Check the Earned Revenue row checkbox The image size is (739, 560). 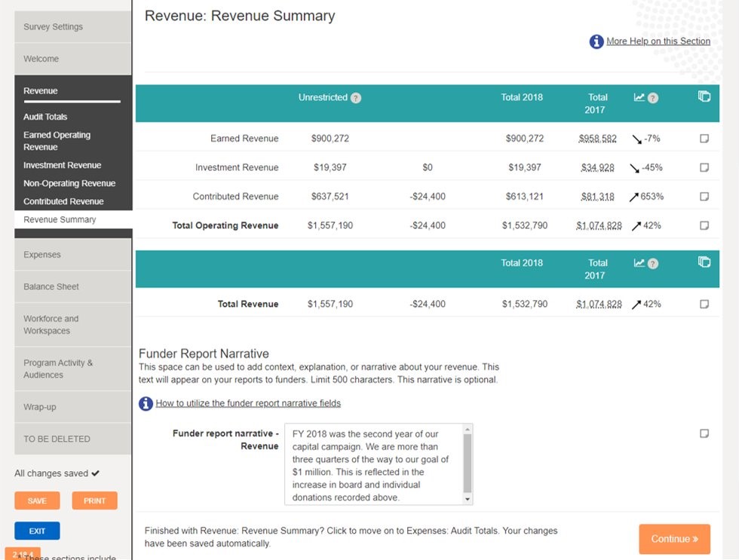[704, 139]
